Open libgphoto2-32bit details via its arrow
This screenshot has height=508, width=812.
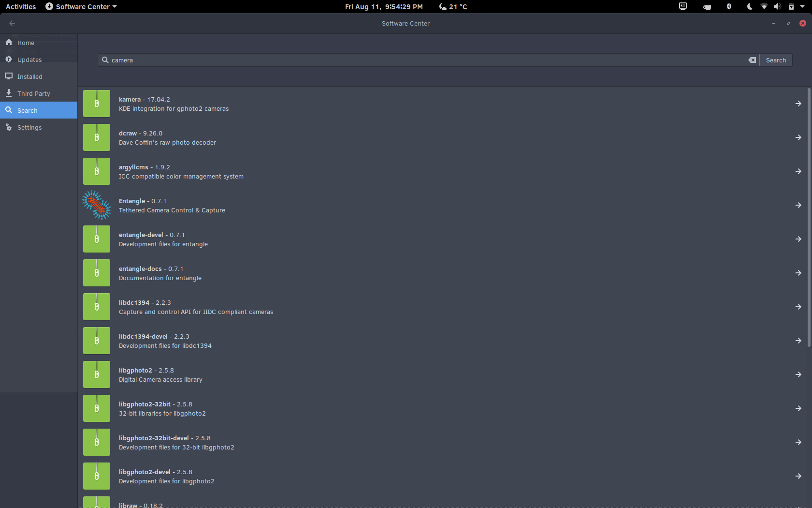(798, 408)
